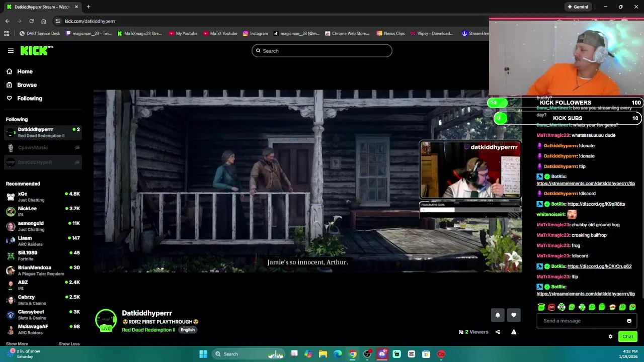Open the Chrome Web Store bookmark
Screen dimensions: 644x362
[347, 34]
